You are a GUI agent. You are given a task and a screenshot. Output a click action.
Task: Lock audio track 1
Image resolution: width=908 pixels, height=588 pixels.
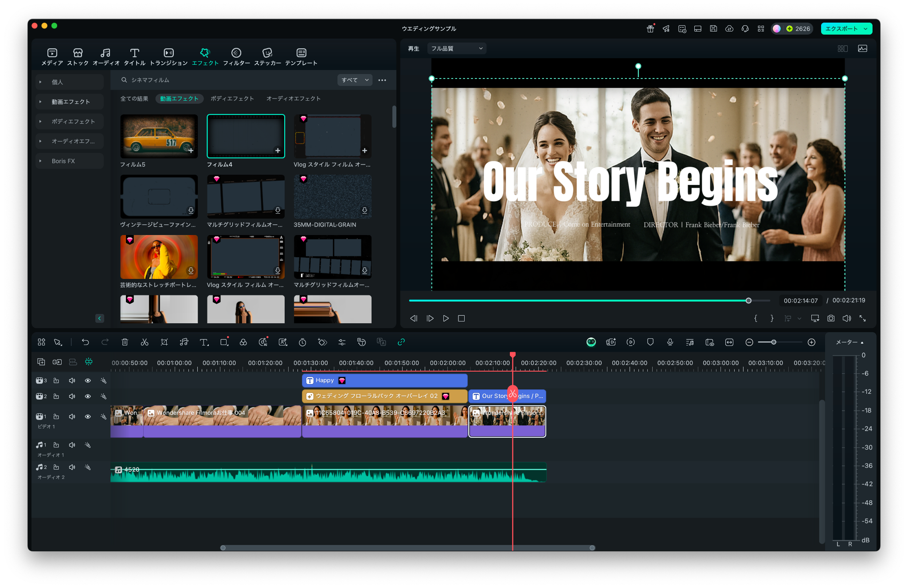point(56,445)
